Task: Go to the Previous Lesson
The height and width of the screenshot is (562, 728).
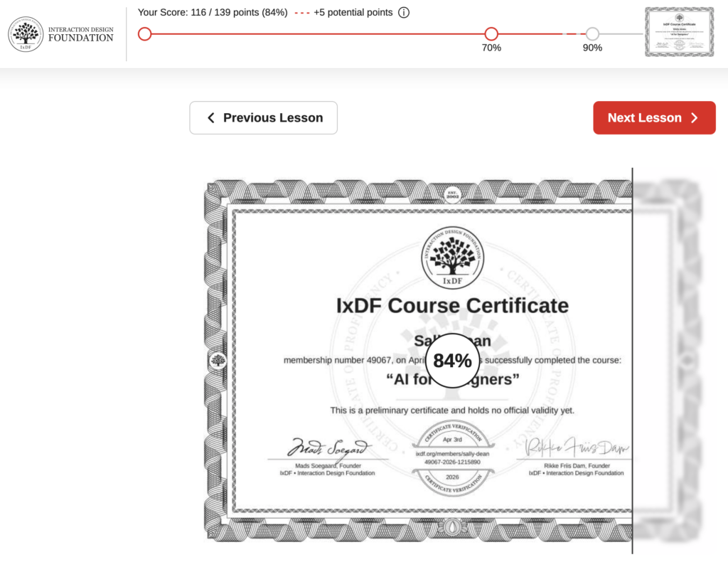Action: [263, 118]
